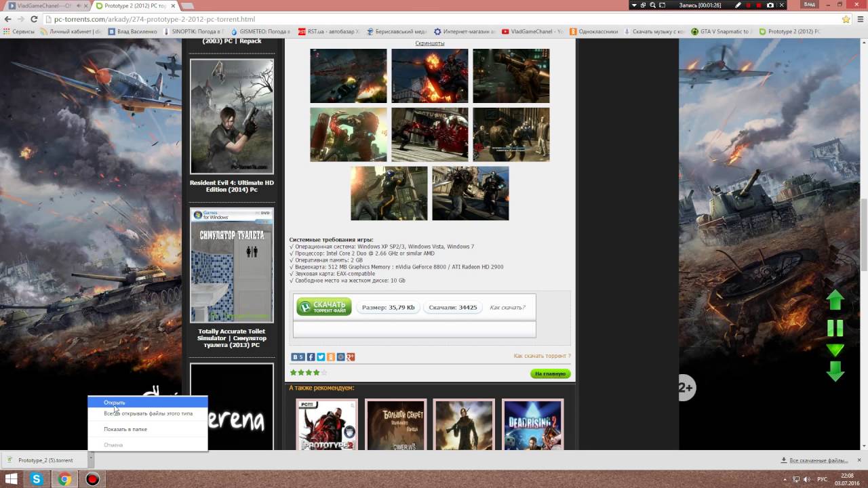Click the taskbar clock showing 22:08
The height and width of the screenshot is (488, 868).
click(847, 479)
